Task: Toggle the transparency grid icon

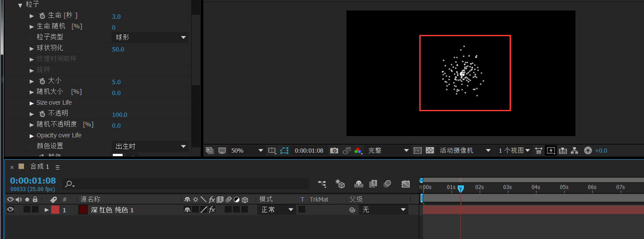Action: coord(430,150)
